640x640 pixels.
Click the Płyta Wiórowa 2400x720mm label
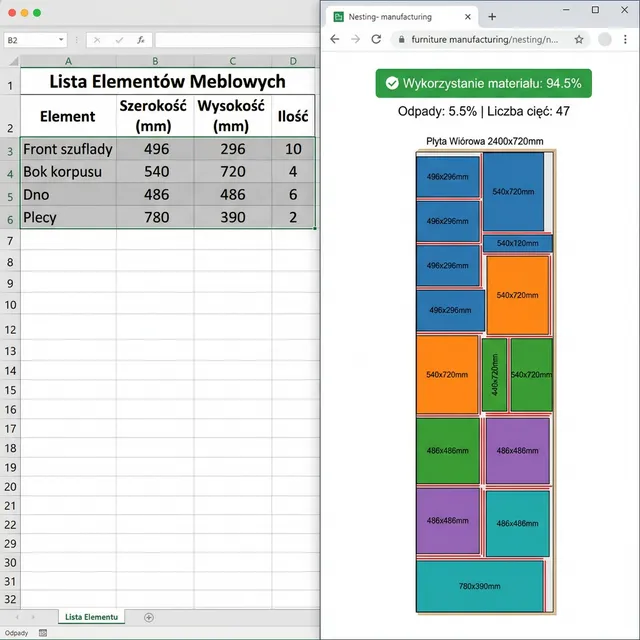click(484, 141)
